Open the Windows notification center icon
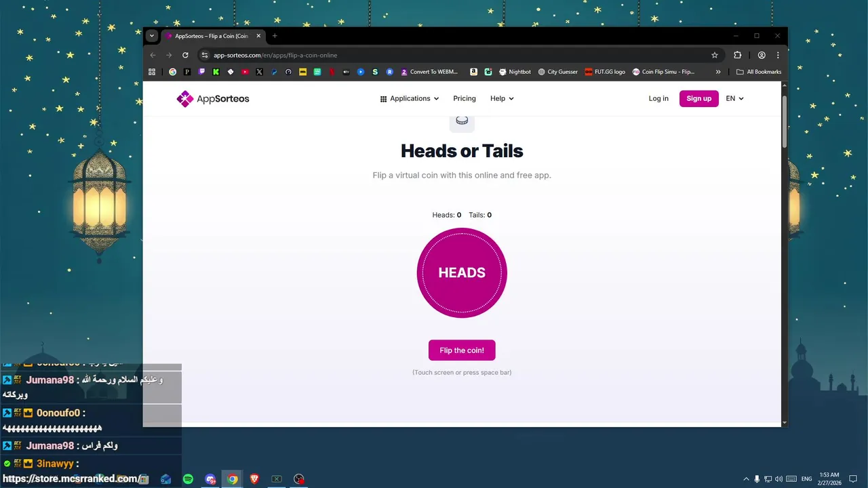Screen dimensions: 868x488 click(x=853, y=479)
